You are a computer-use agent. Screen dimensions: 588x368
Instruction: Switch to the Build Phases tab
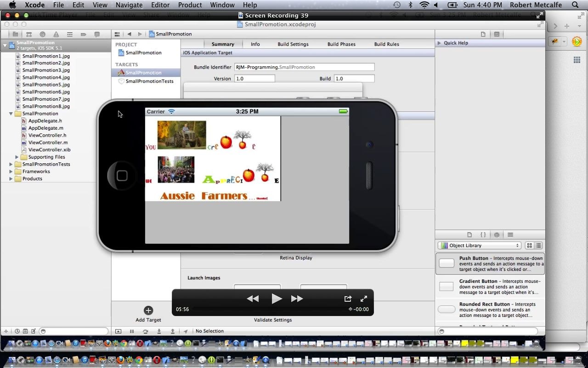[x=341, y=44]
